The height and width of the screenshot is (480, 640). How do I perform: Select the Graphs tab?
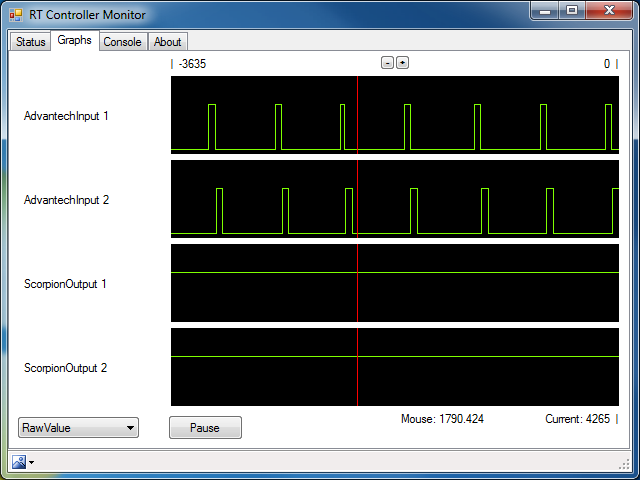tap(74, 41)
